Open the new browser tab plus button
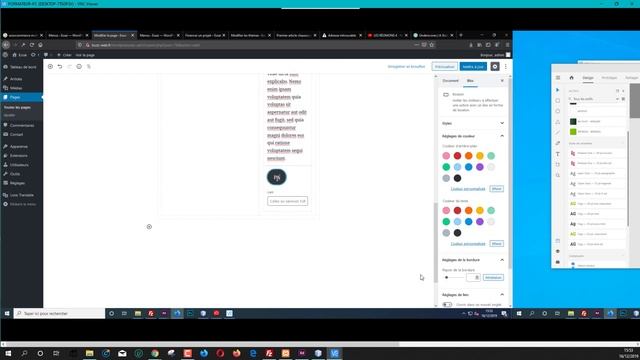Viewport: 640px width, 360px height. (x=461, y=35)
